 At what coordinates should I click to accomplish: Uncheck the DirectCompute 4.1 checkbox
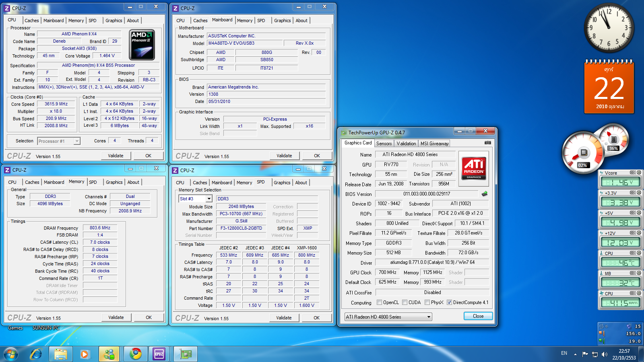449,302
